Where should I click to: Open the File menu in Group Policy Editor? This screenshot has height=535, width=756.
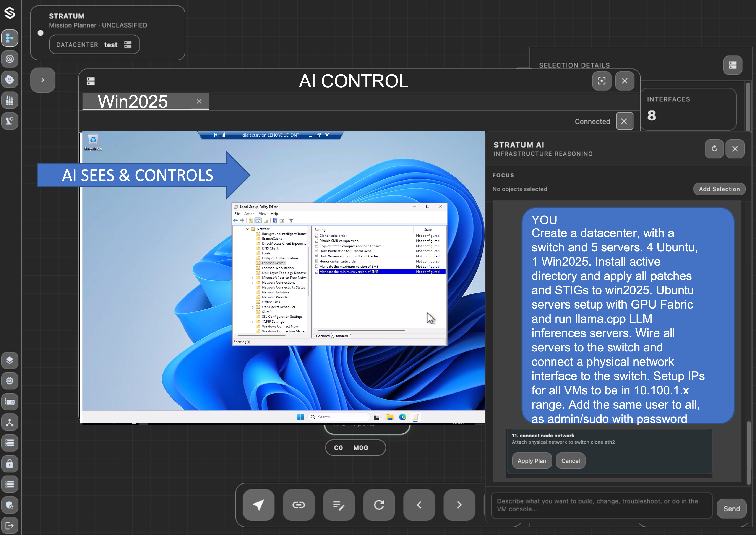point(237,214)
